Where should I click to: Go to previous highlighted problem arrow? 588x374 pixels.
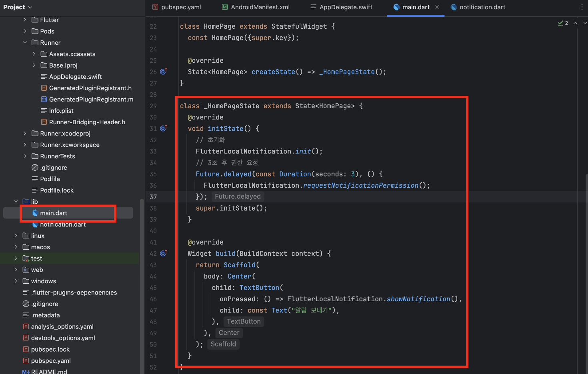[x=575, y=23]
